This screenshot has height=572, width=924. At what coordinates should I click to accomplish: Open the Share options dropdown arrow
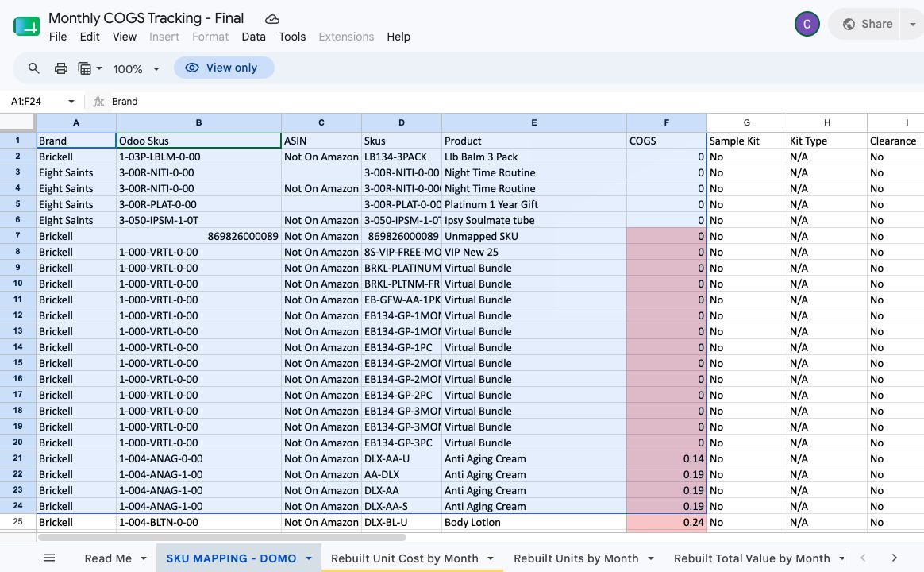click(913, 24)
